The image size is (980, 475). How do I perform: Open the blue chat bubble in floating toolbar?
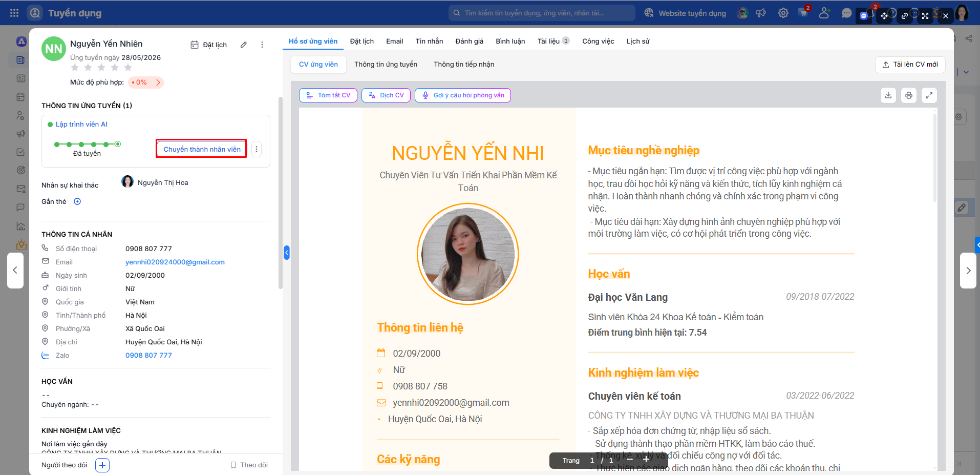864,16
